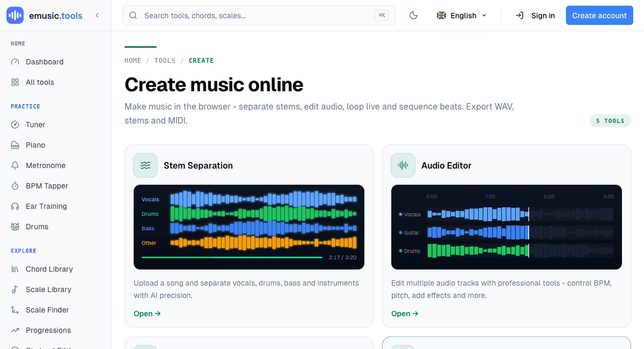Open the English language dropdown

click(462, 16)
